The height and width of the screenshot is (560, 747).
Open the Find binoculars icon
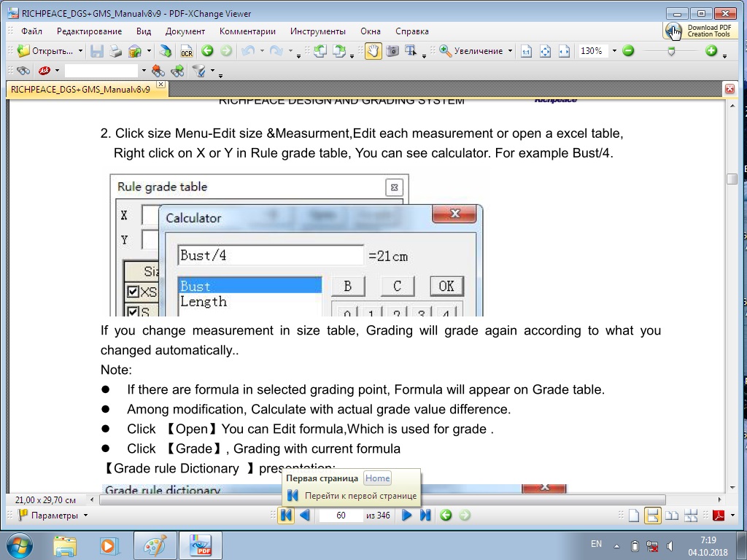click(23, 71)
